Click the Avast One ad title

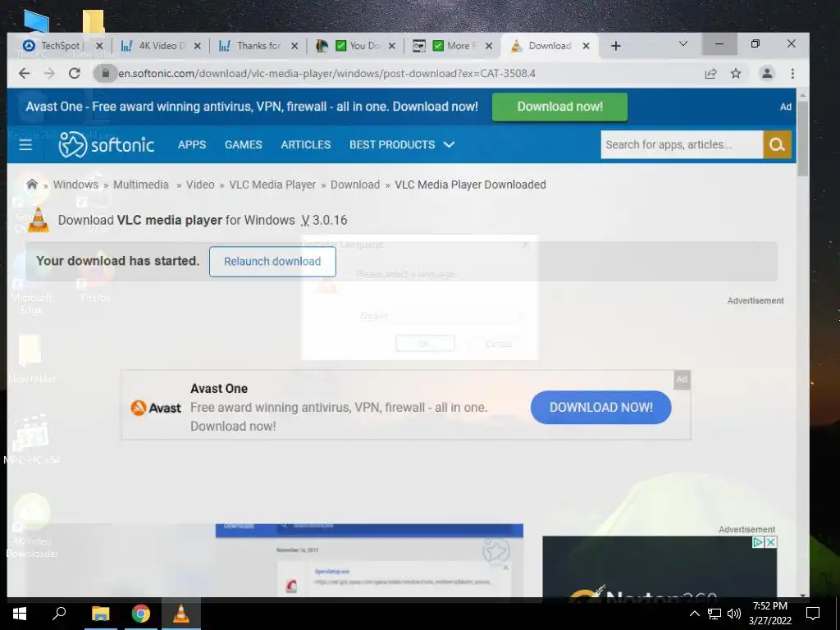[219, 388]
